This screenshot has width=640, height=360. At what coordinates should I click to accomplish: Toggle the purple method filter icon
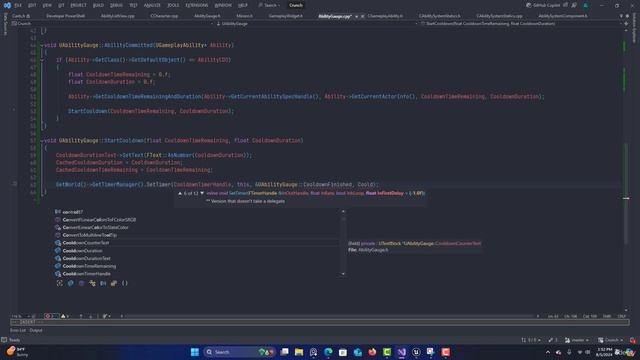[81, 283]
